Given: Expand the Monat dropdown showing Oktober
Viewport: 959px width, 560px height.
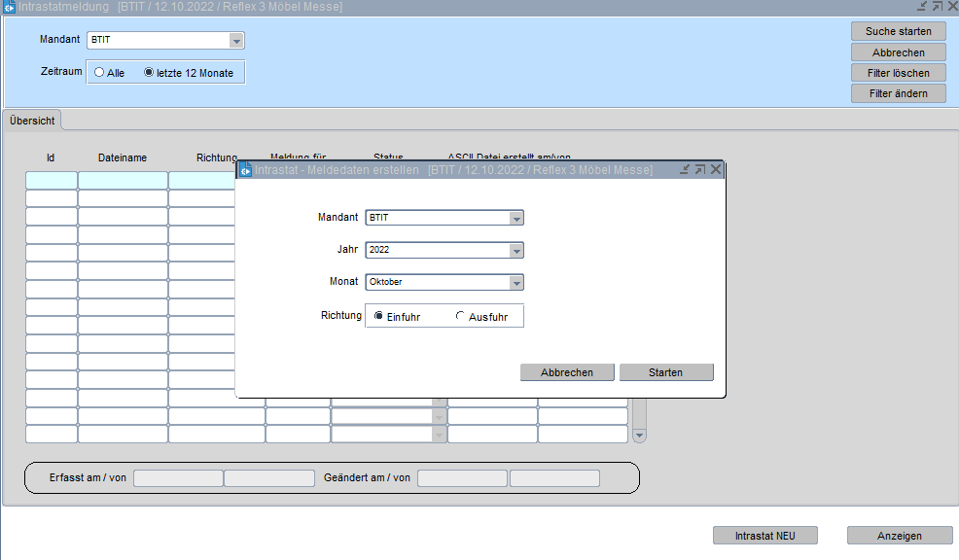Looking at the screenshot, I should pyautogui.click(x=516, y=283).
